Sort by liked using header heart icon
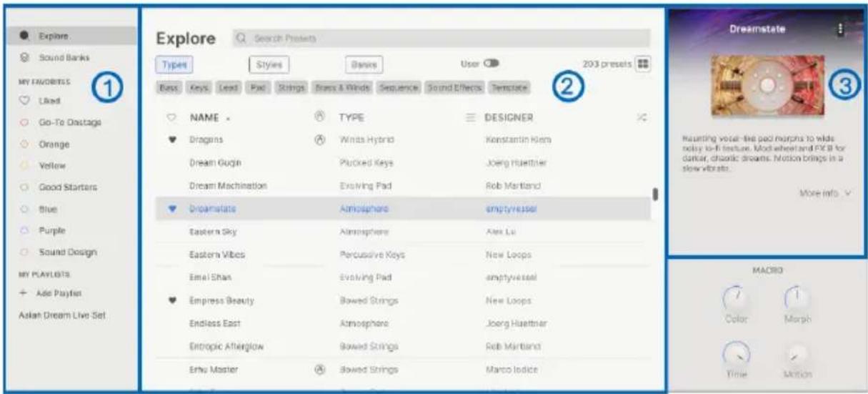This screenshot has width=868, height=394. point(171,117)
